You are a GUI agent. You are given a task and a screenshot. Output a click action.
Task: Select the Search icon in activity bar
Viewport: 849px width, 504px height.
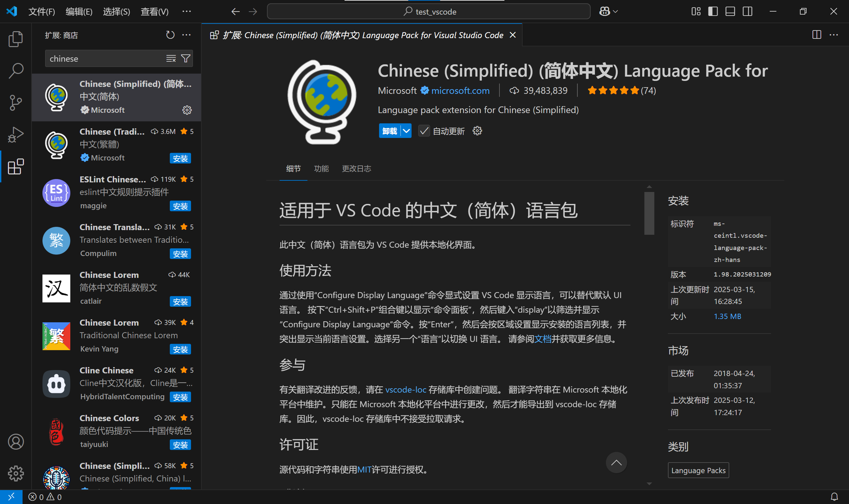pos(15,71)
